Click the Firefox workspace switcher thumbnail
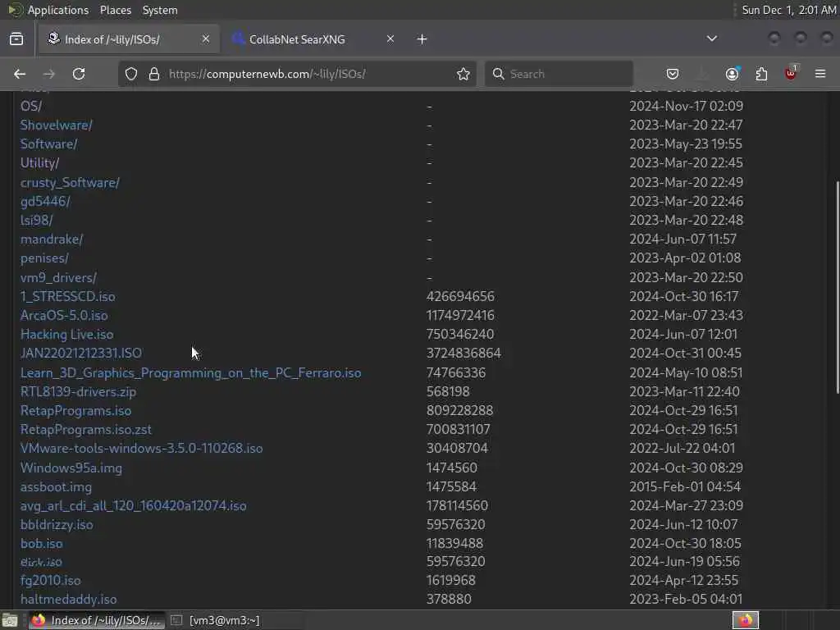Screen dimensions: 840x630 click(746, 620)
